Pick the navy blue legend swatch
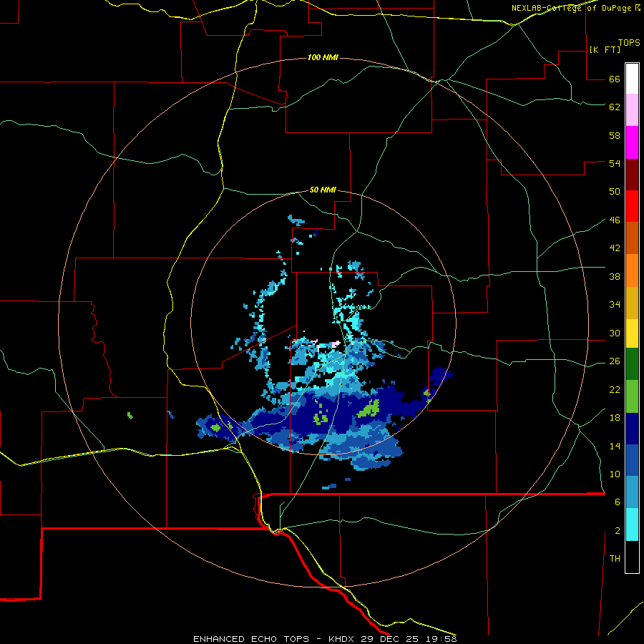Image resolution: width=644 pixels, height=644 pixels. 632,429
